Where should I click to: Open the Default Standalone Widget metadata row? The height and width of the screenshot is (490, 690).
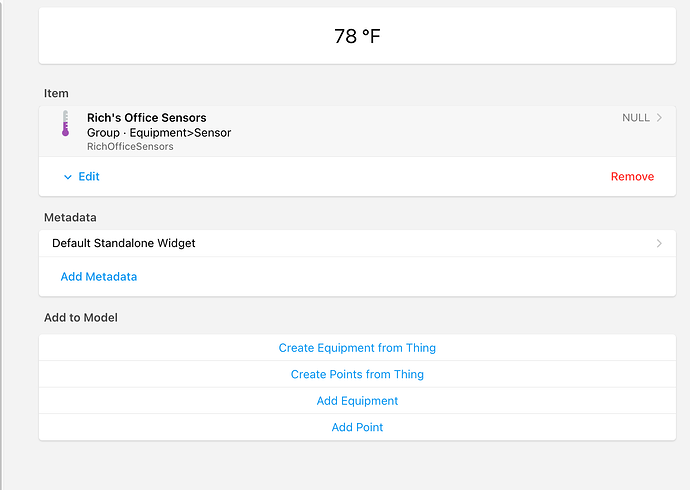(x=357, y=243)
